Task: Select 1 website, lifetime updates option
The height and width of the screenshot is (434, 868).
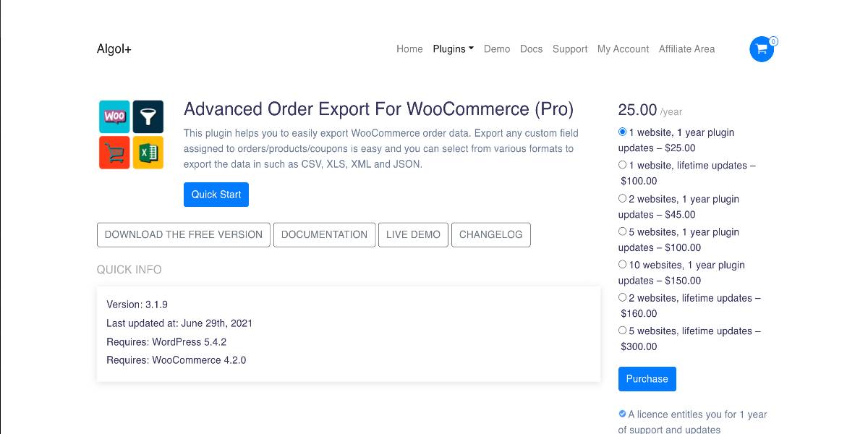Action: 623,165
